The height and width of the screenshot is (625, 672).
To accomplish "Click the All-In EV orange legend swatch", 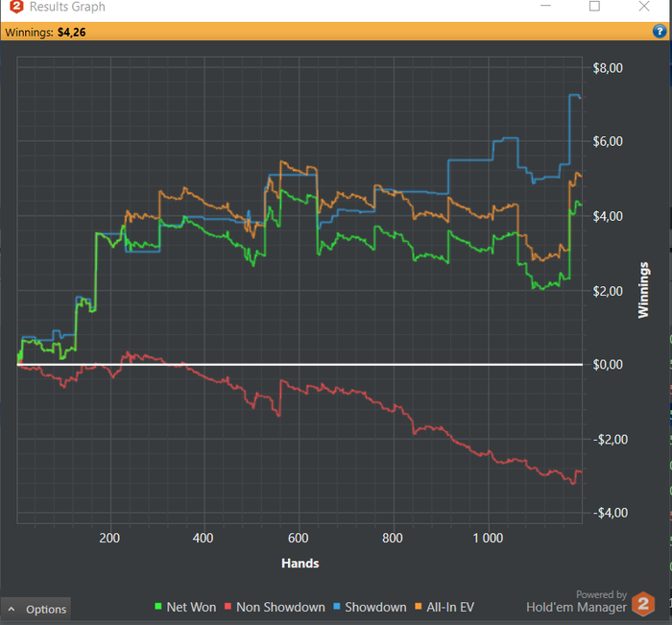I will tap(419, 607).
